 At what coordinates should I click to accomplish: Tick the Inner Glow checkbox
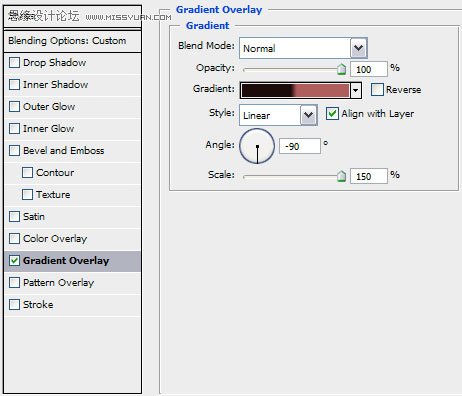point(14,128)
